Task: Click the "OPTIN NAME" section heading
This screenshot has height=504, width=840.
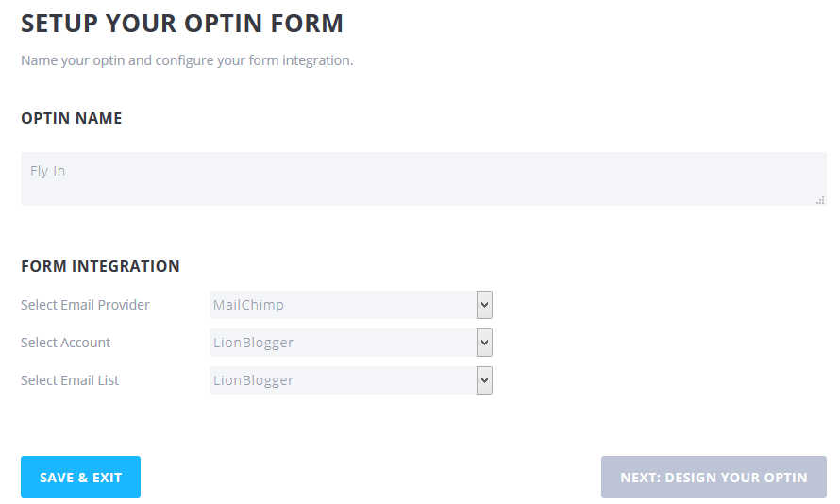Action: 72,118
